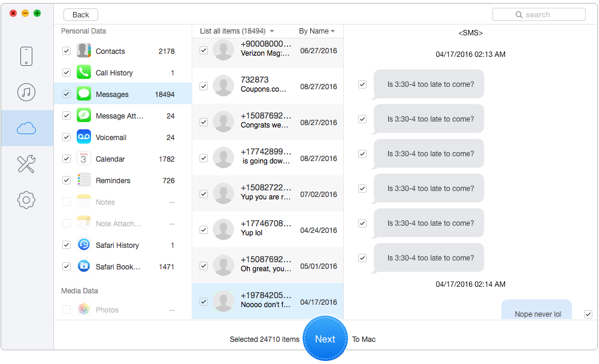Click the magnifier icon in search box
The height and width of the screenshot is (364, 599).
coord(519,14)
